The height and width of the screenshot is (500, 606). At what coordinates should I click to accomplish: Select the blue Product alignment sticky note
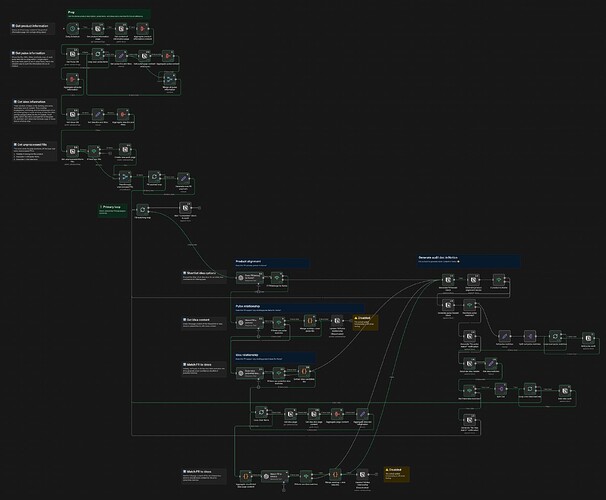271,264
